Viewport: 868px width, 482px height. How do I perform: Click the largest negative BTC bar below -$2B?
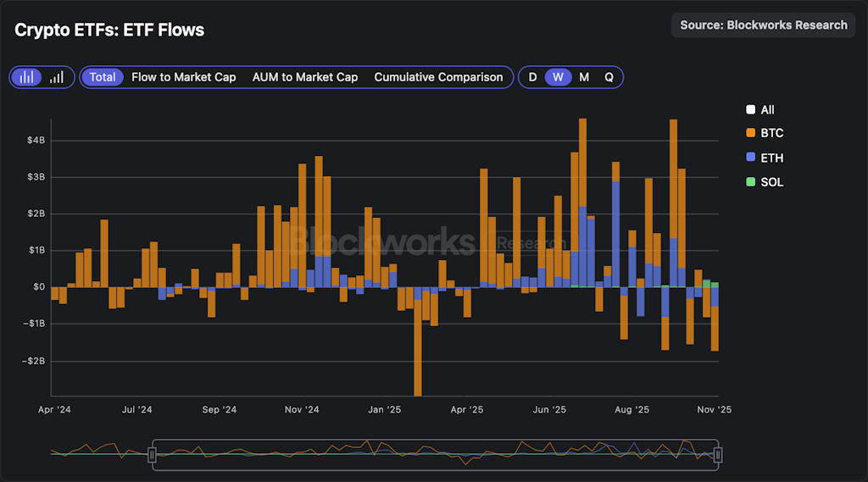418,356
